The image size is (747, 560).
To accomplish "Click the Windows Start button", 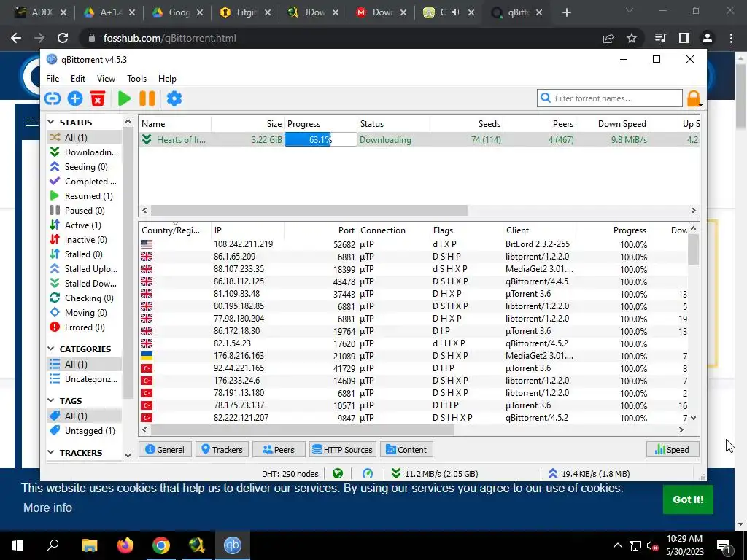I will point(18,545).
